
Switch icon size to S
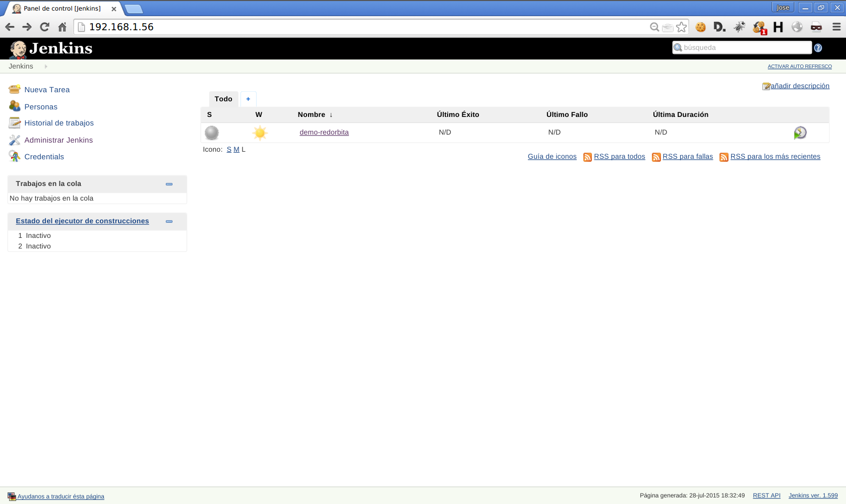tap(229, 150)
